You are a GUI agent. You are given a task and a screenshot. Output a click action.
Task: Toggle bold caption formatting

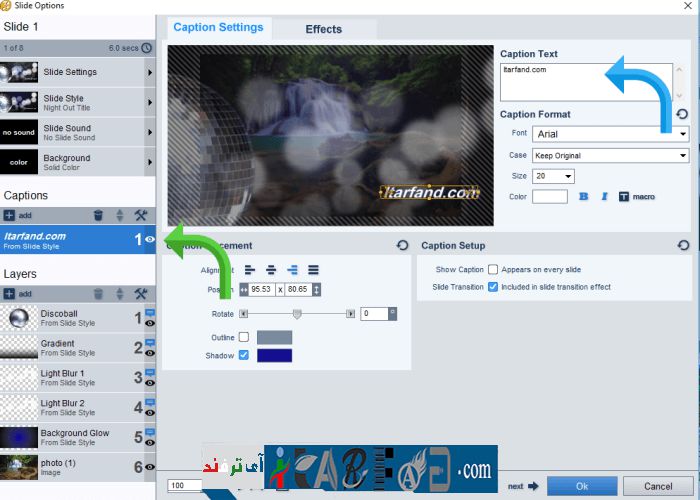click(584, 197)
